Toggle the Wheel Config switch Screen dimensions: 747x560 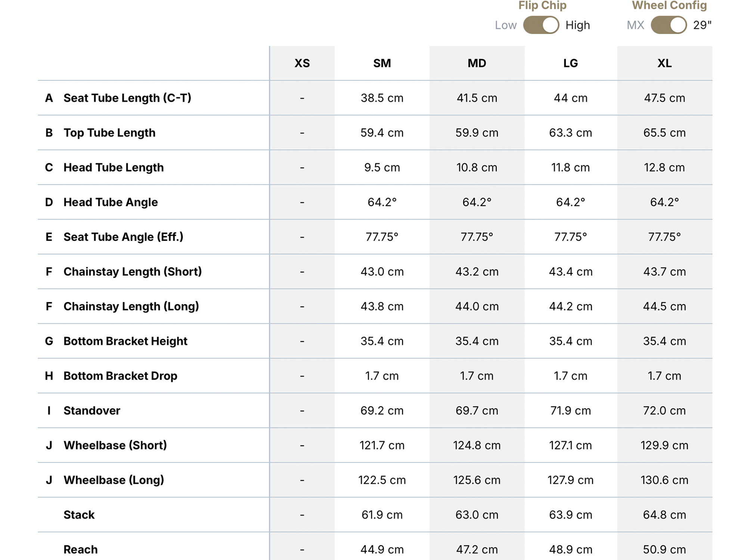click(x=669, y=25)
